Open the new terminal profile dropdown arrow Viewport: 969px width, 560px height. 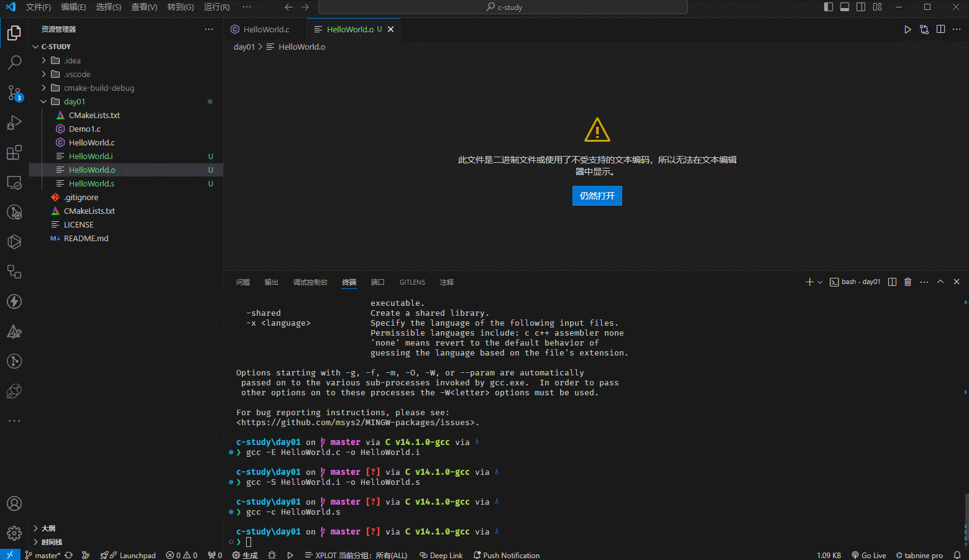click(820, 282)
